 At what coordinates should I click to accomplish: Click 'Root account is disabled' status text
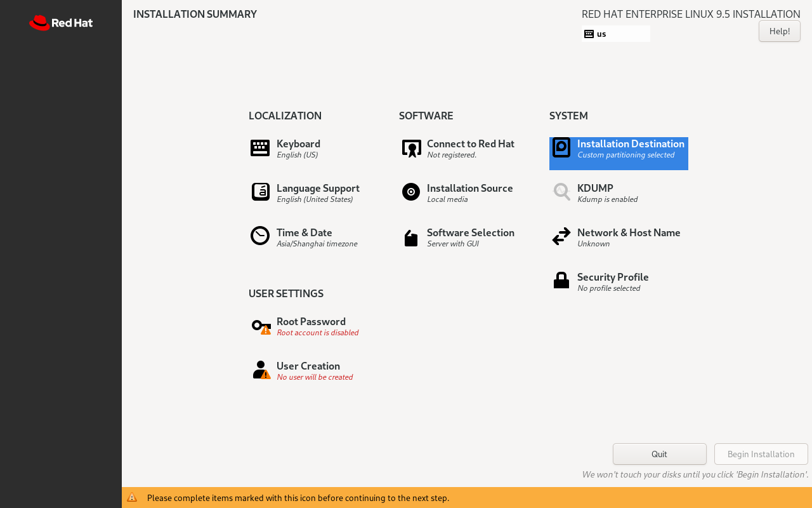tap(317, 333)
